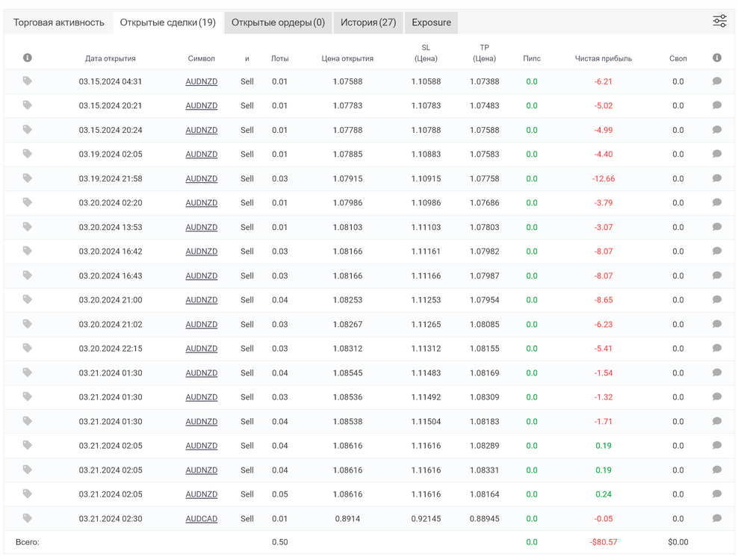The image size is (738, 560).
Task: Open comment bubble for -6.23 profit trade
Action: 717,324
